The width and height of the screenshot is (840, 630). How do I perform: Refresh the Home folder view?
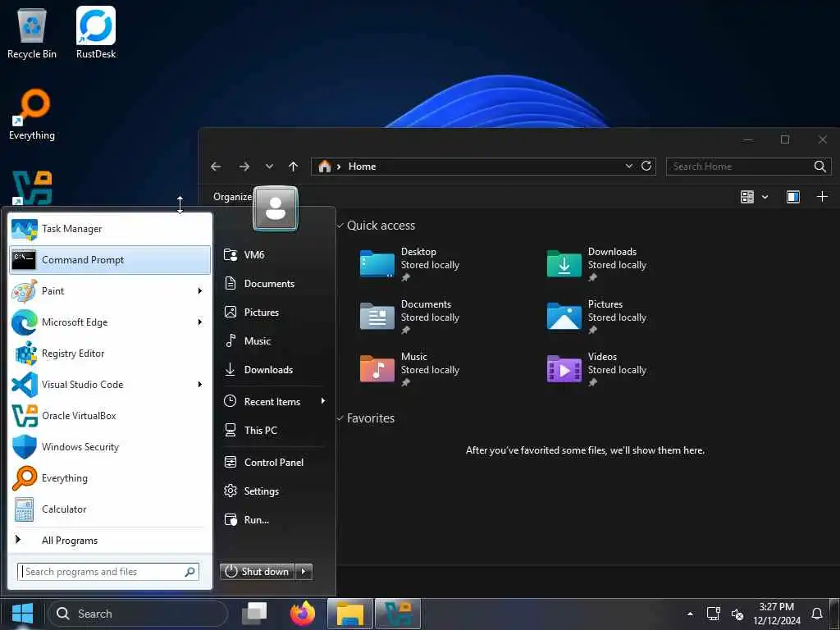point(646,166)
